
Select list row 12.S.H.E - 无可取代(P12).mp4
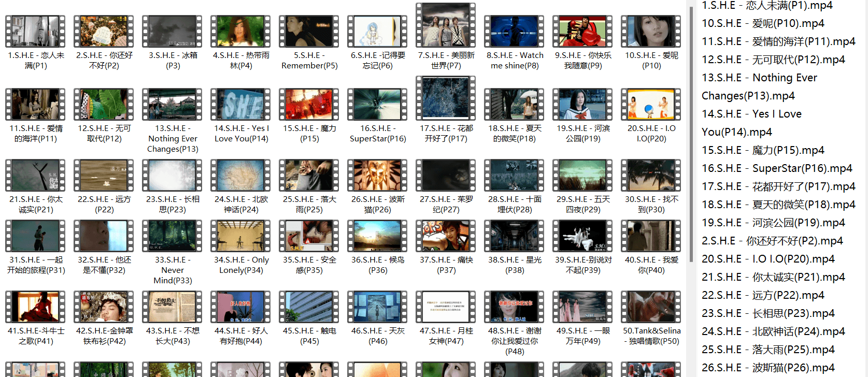point(773,60)
